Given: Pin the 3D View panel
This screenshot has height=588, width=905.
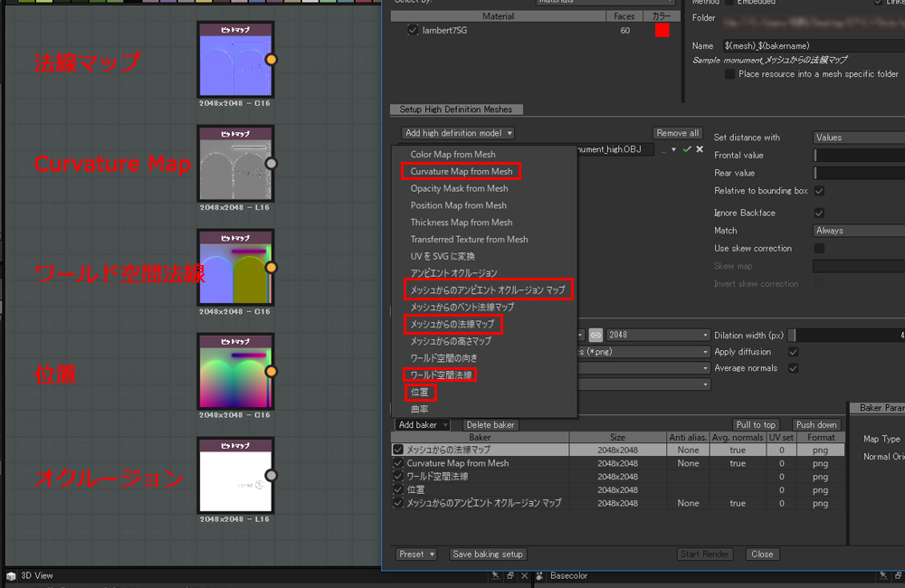Looking at the screenshot, I should [x=495, y=576].
